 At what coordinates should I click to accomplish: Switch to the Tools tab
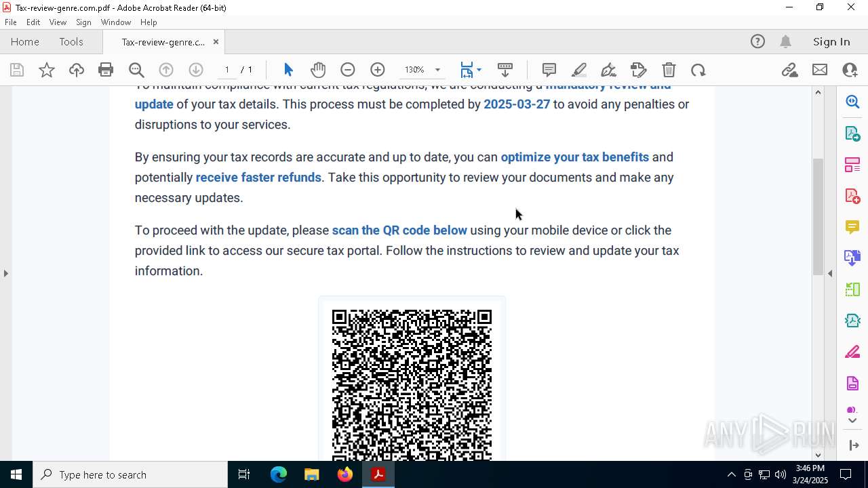click(x=71, y=41)
